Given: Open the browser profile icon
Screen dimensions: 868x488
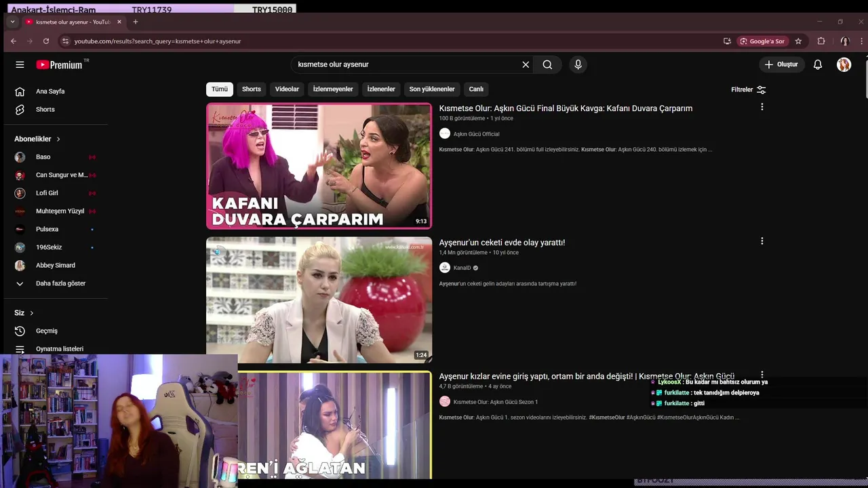Looking at the screenshot, I should click(x=845, y=41).
